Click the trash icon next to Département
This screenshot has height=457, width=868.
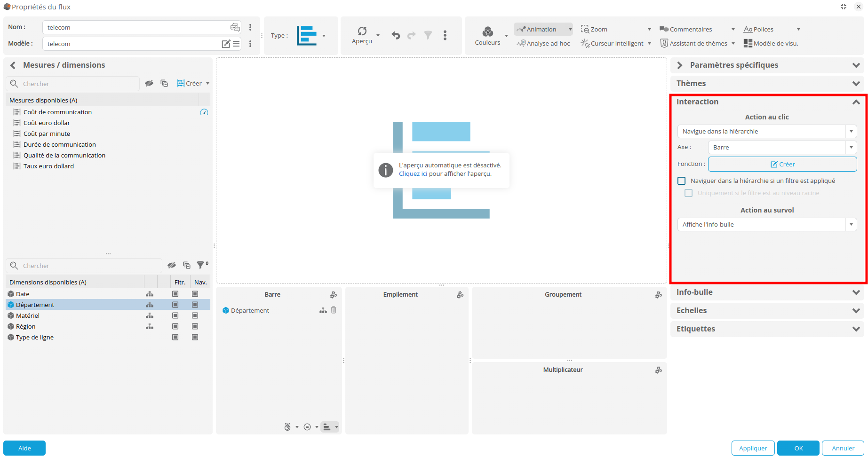click(334, 310)
